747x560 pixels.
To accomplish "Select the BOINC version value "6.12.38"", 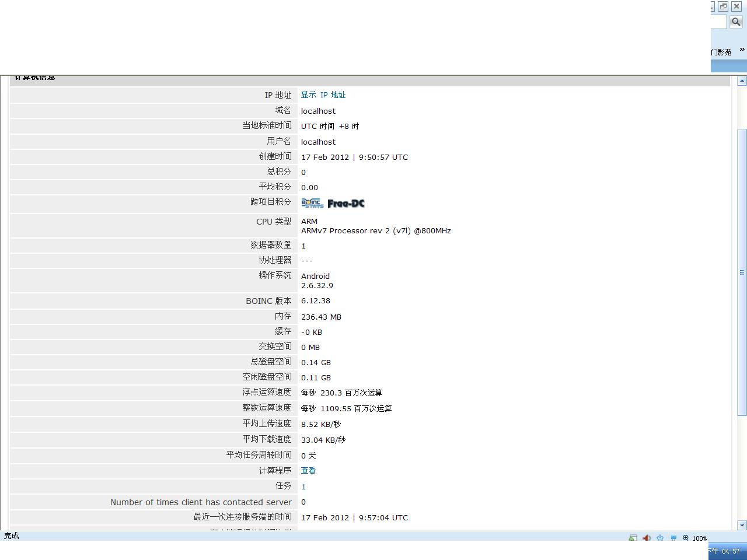I will point(316,301).
